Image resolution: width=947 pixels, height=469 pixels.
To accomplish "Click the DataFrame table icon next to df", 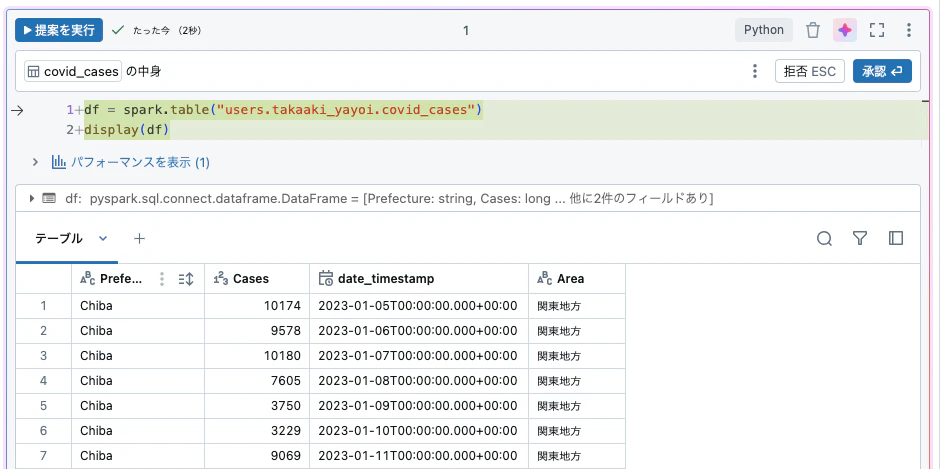I will click(49, 199).
